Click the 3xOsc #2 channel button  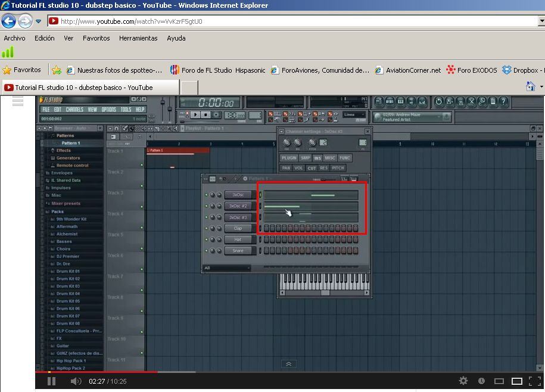click(x=238, y=206)
